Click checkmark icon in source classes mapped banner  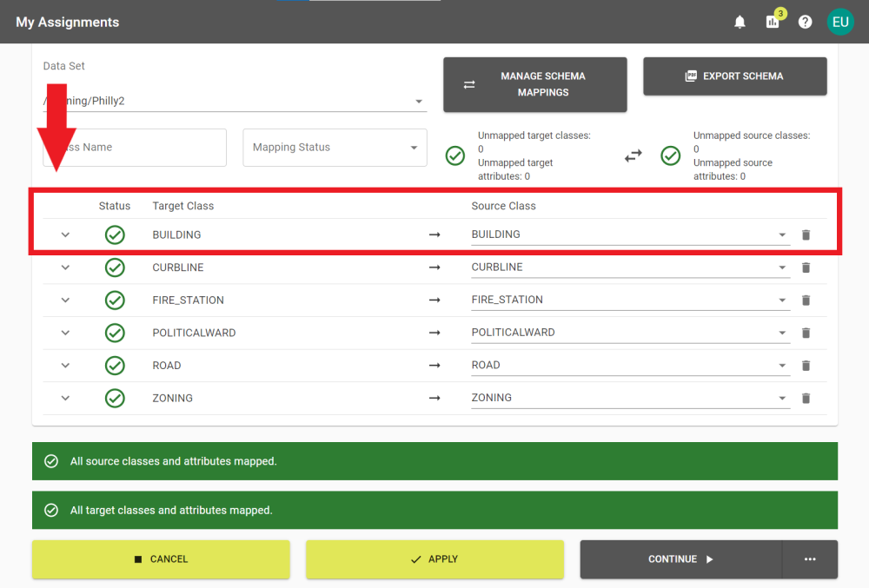(51, 461)
